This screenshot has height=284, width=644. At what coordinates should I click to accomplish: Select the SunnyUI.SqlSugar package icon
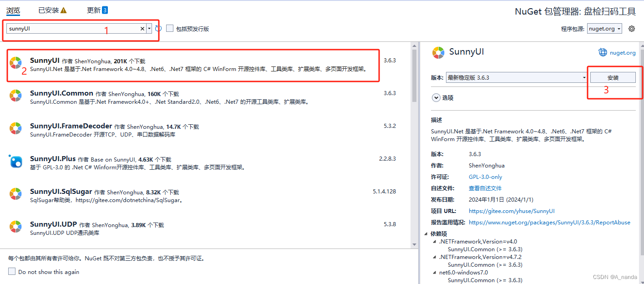15,194
